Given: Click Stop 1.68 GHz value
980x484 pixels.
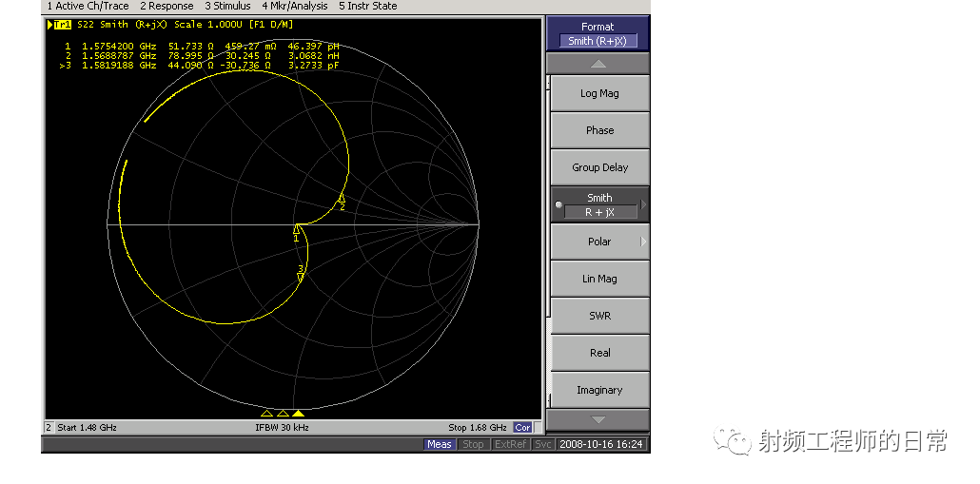Looking at the screenshot, I should tap(478, 428).
